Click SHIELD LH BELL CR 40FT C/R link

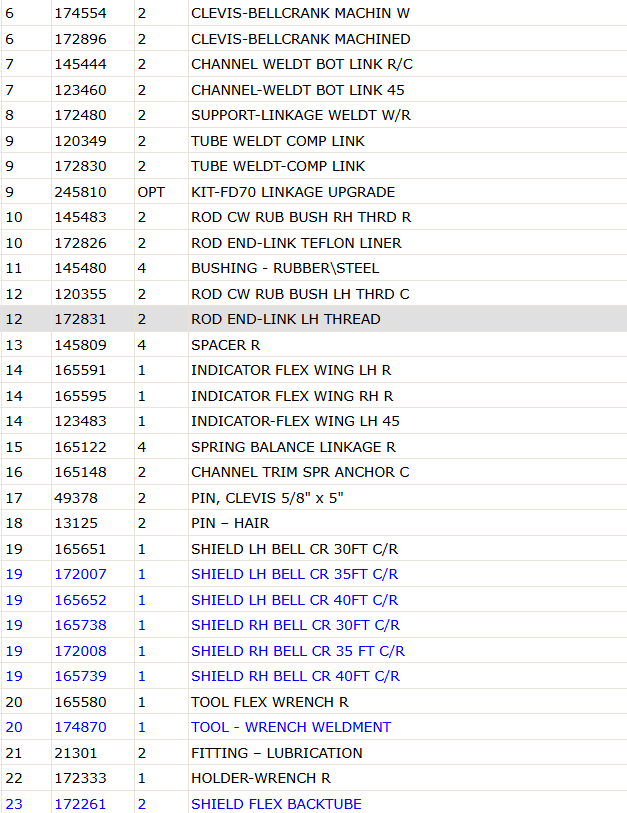tap(294, 600)
